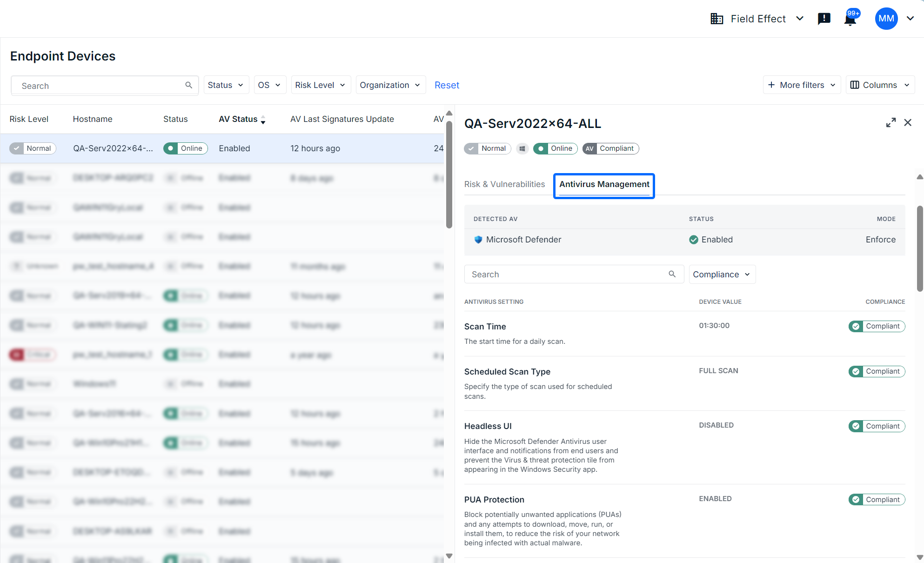Click the Field Effect organization building icon
Image resolution: width=924 pixels, height=563 pixels.
716,19
